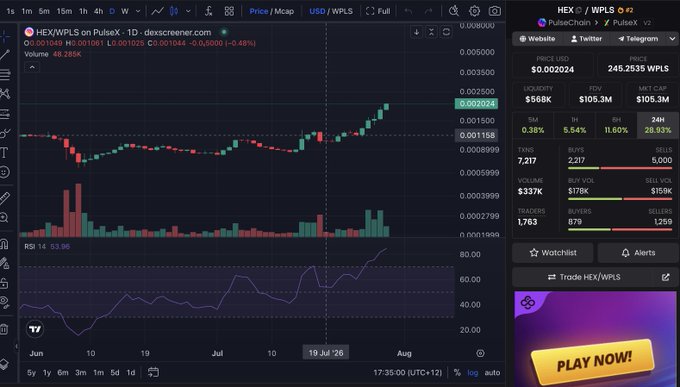Open chart settings gear
This screenshot has width=680, height=387.
click(474, 11)
